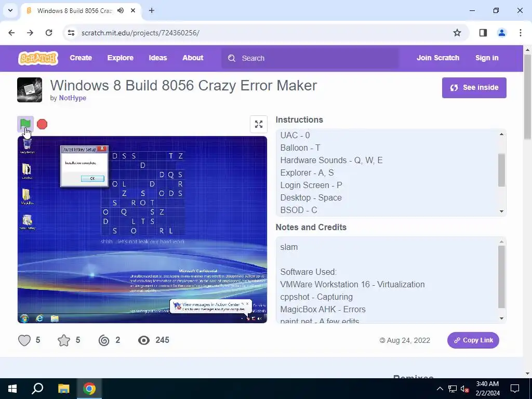Open the Create menu item
This screenshot has height=399, width=532.
pyautogui.click(x=81, y=58)
